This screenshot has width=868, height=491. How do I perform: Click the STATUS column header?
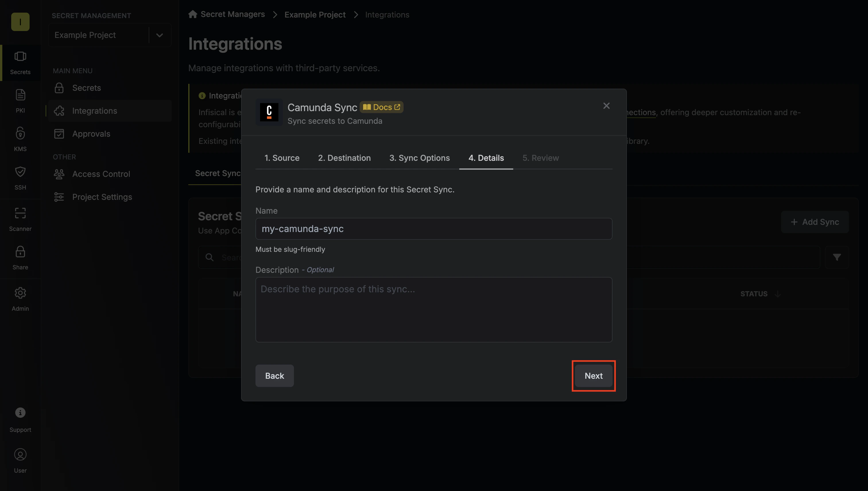pyautogui.click(x=754, y=294)
